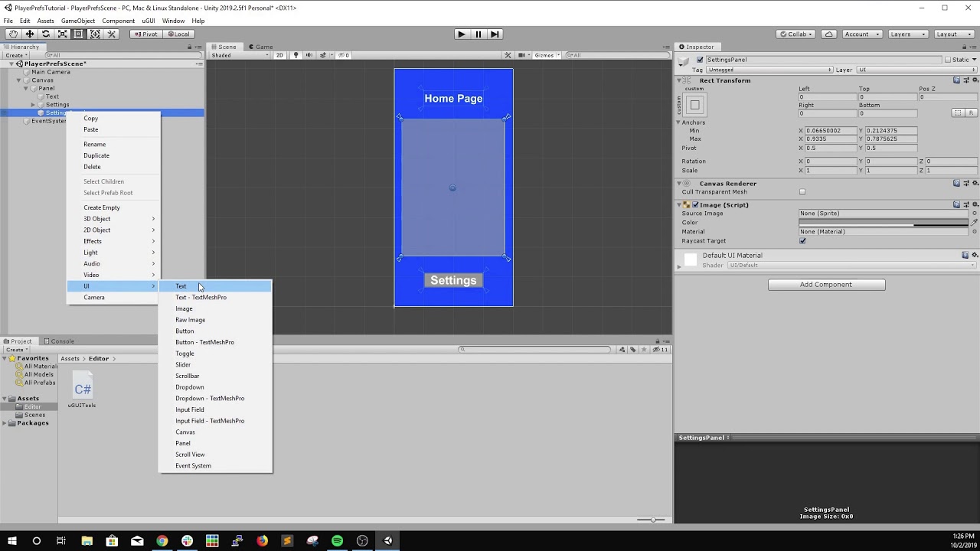Image resolution: width=980 pixels, height=551 pixels.
Task: Open the Layers dropdown
Action: click(x=908, y=34)
